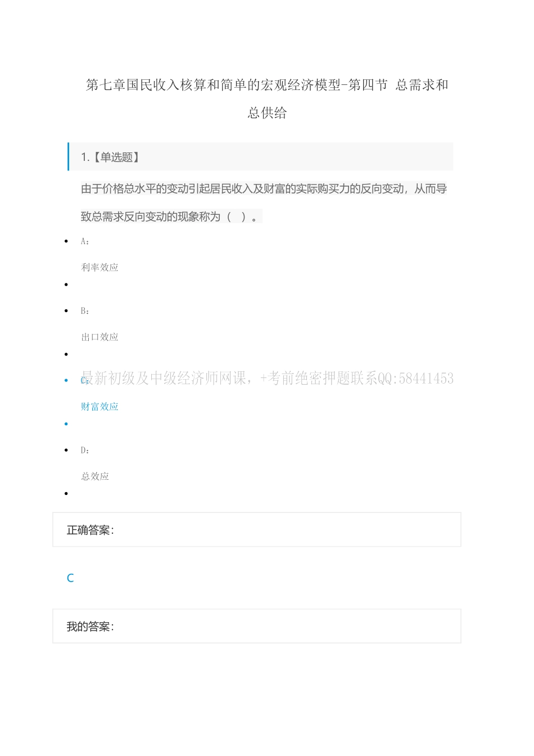Click the title's second line 总供给
The image size is (534, 756).
[x=267, y=113]
